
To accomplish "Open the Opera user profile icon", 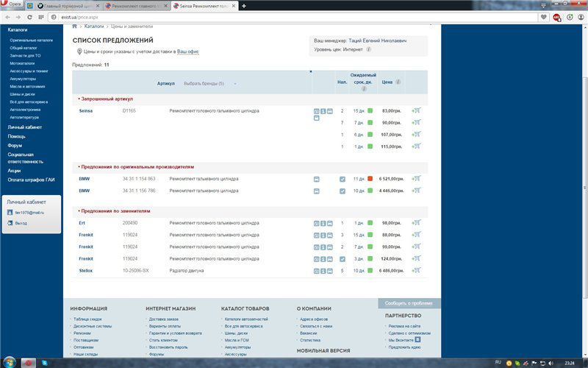I will click(x=581, y=17).
